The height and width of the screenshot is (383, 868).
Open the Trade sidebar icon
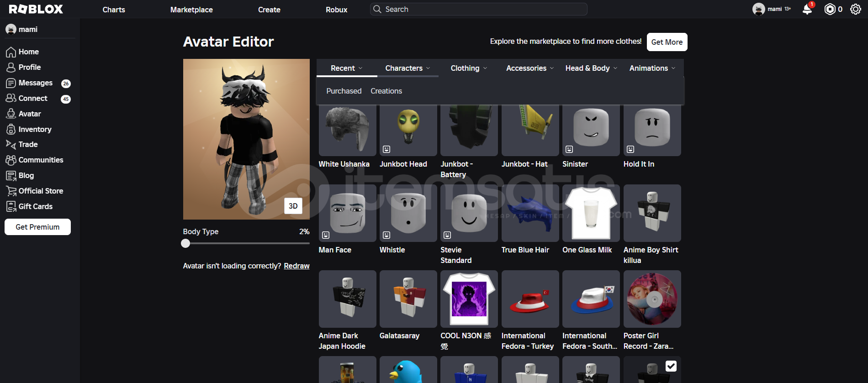11,144
